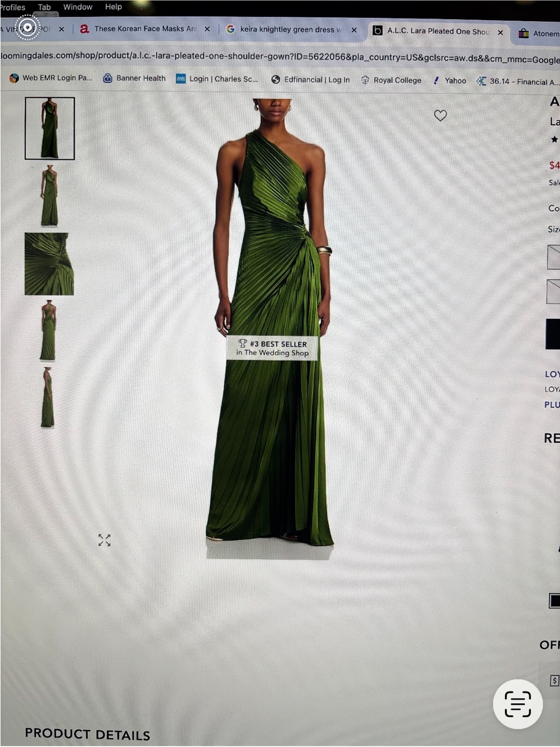Open the Window menu in menu bar
Viewport: 560px width, 747px height.
tap(78, 7)
